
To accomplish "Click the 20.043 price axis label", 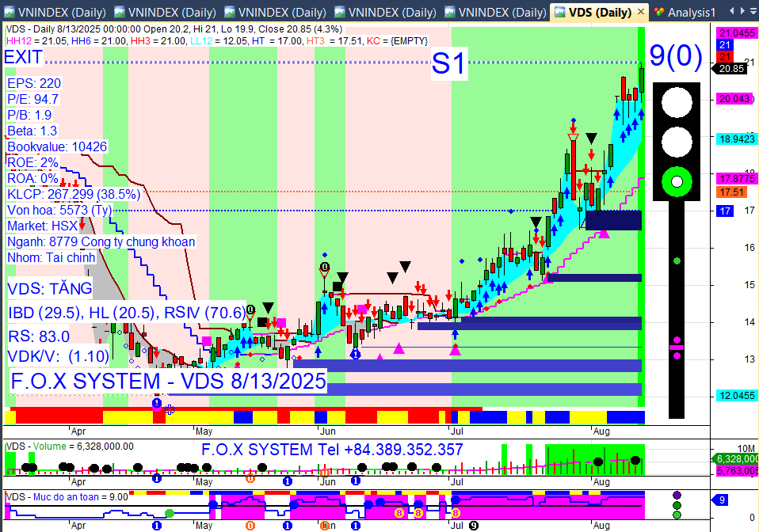I will (x=734, y=99).
